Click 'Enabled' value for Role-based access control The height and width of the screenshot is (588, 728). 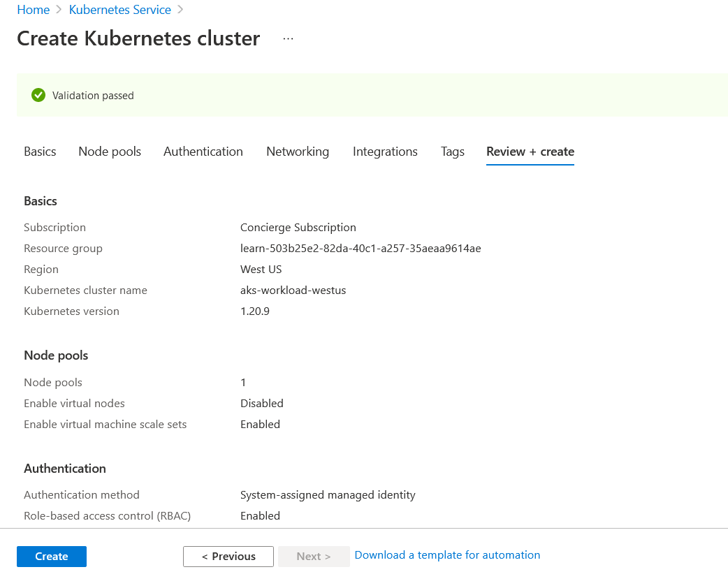tap(260, 515)
